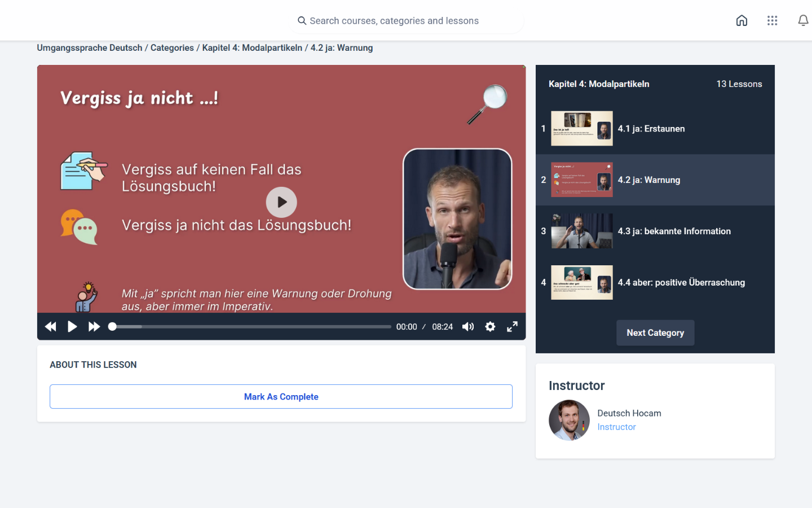Toggle fullscreen video mode

[512, 327]
